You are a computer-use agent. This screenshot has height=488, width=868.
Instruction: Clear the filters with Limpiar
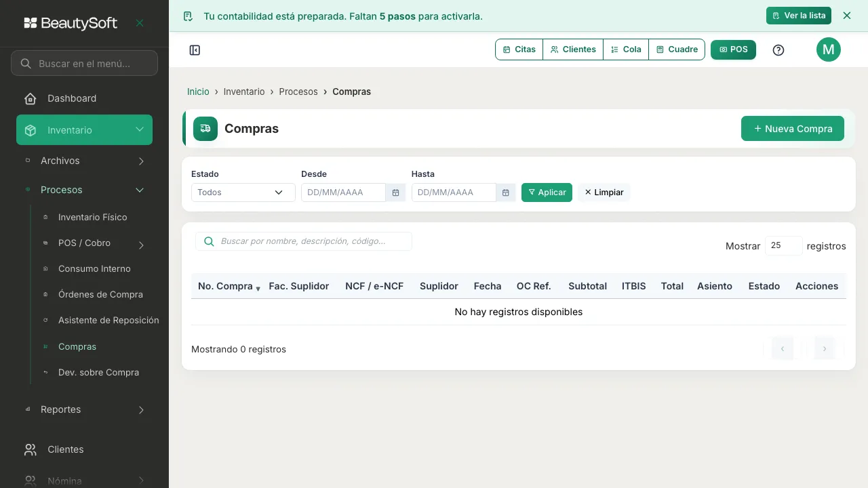coord(604,192)
